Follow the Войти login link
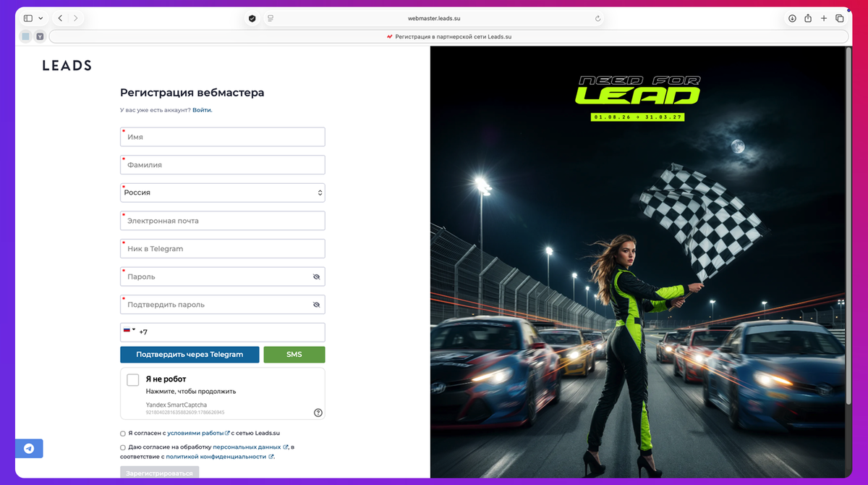 coord(202,110)
